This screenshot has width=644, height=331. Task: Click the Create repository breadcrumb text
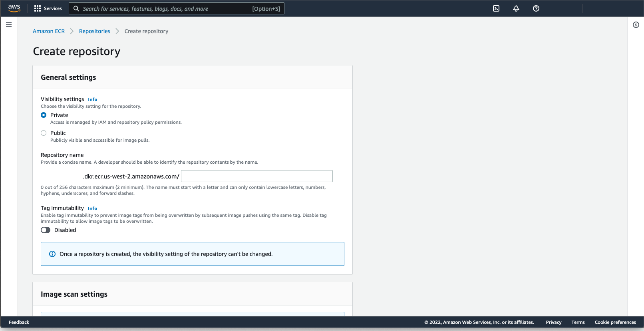(146, 31)
